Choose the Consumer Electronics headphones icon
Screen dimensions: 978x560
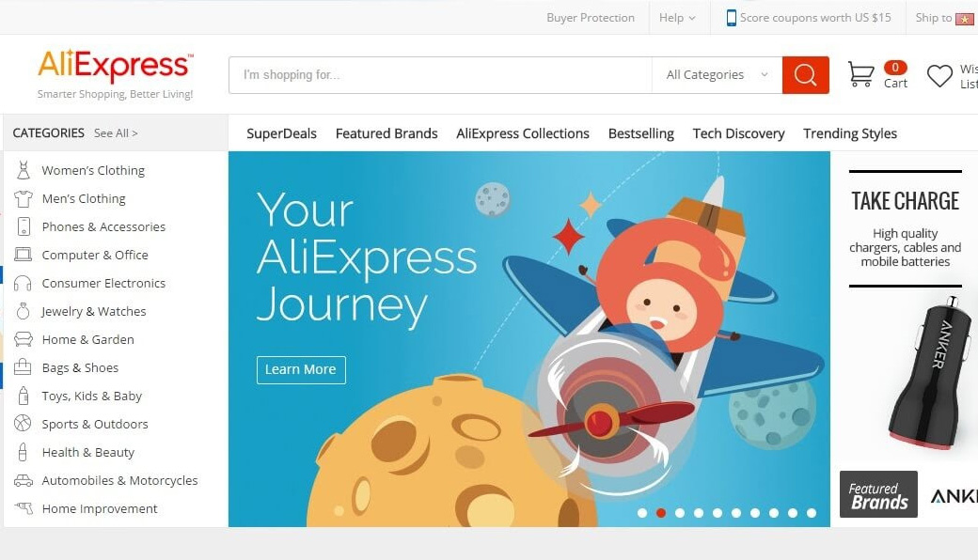(x=23, y=284)
